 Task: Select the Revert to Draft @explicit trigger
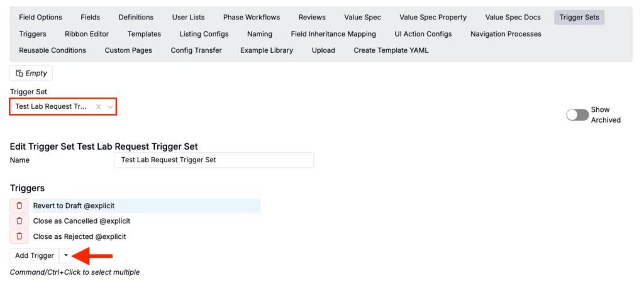(x=146, y=206)
